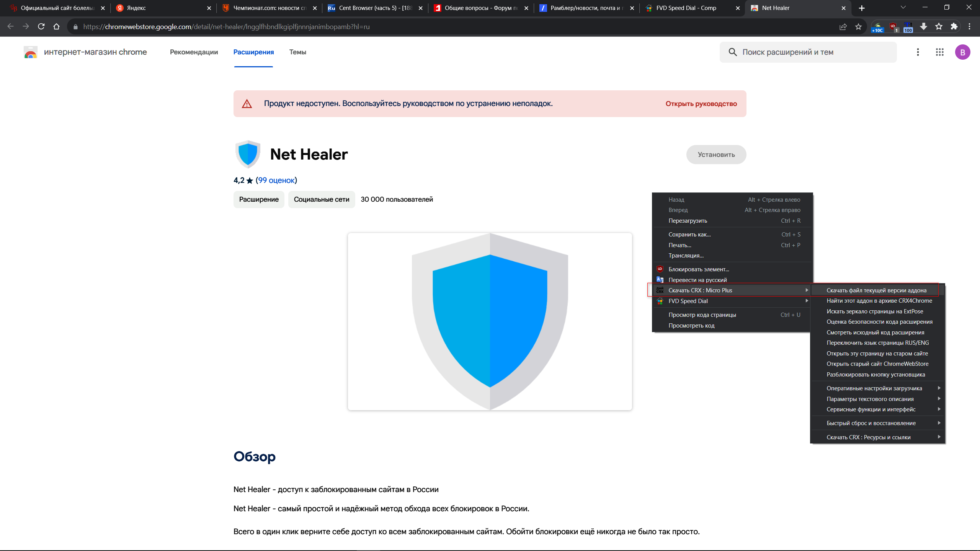The height and width of the screenshot is (551, 980).
Task: Open the Открыть руководство link
Action: 701,104
